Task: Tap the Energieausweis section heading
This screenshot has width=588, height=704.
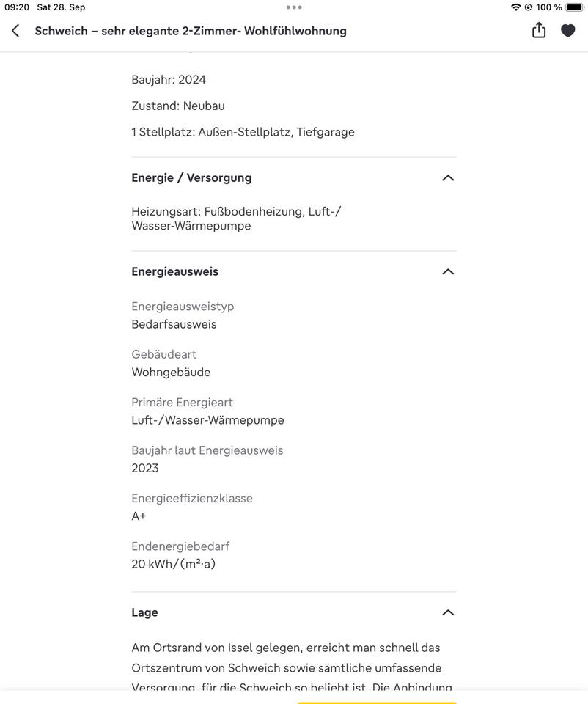Action: click(x=175, y=272)
